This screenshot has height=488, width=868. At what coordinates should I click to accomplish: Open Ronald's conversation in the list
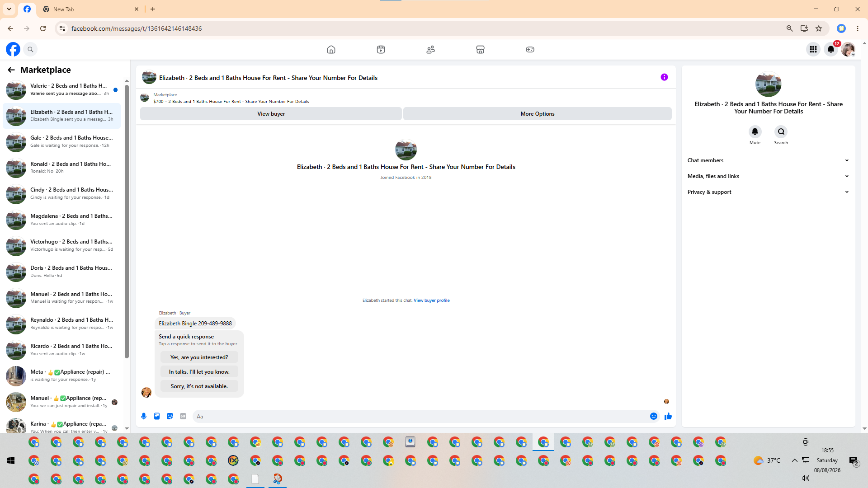(x=62, y=168)
